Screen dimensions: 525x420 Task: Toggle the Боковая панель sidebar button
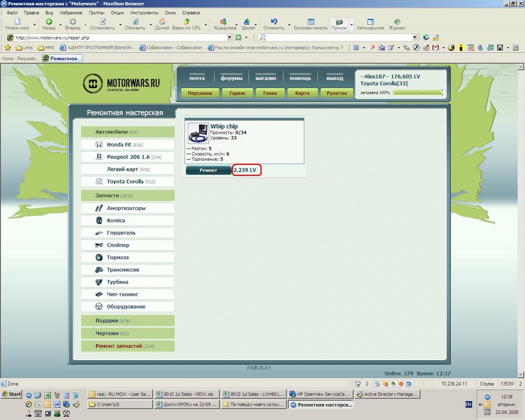click(x=310, y=22)
